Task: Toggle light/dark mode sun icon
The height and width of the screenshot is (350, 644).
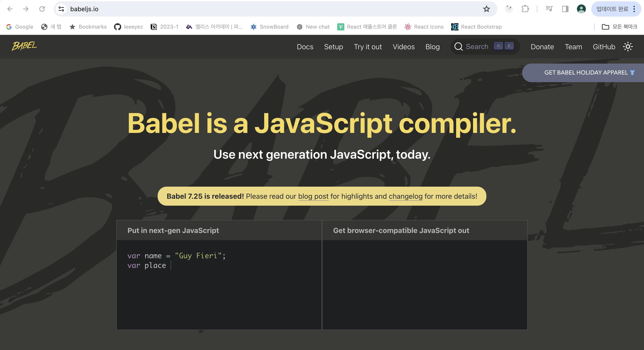Action: (x=628, y=47)
